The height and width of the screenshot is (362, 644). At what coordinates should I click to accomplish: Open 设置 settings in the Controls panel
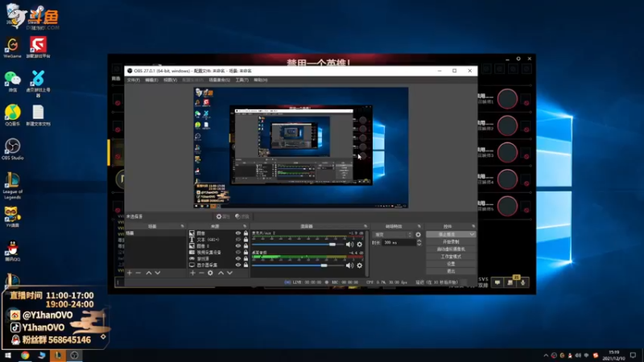[x=451, y=264]
